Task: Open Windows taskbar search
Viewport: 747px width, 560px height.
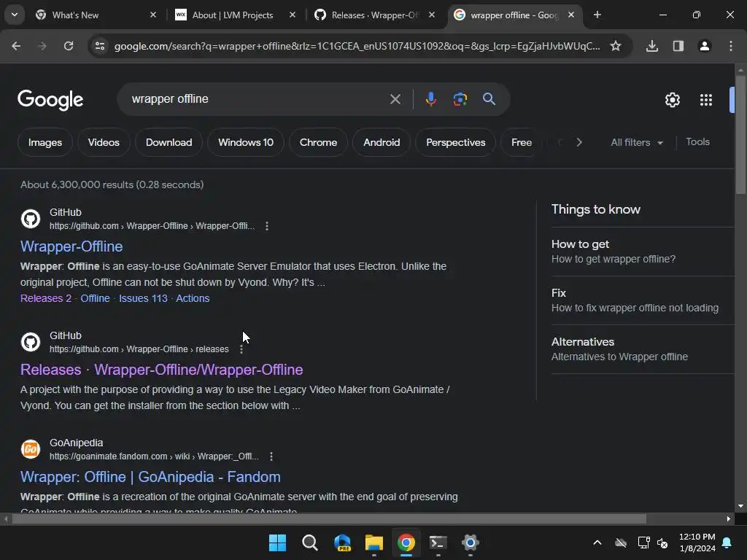Action: (x=309, y=542)
